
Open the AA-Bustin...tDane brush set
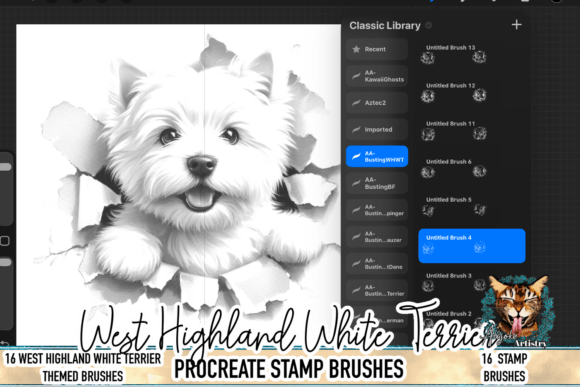click(x=377, y=263)
